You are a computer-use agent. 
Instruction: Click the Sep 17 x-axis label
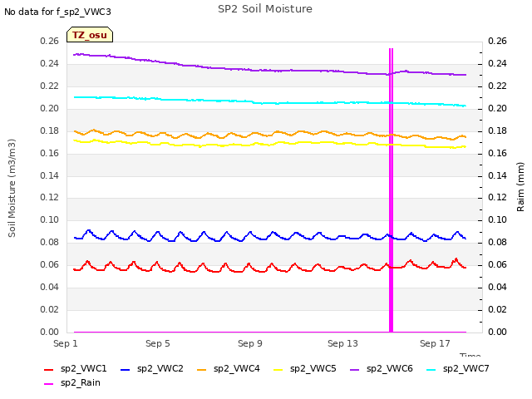[435, 343]
